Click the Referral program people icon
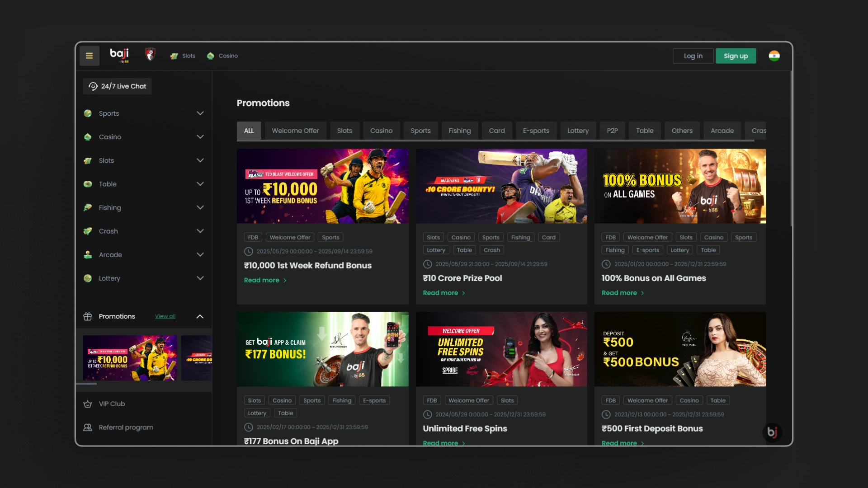The width and height of the screenshot is (868, 488). [x=88, y=427]
